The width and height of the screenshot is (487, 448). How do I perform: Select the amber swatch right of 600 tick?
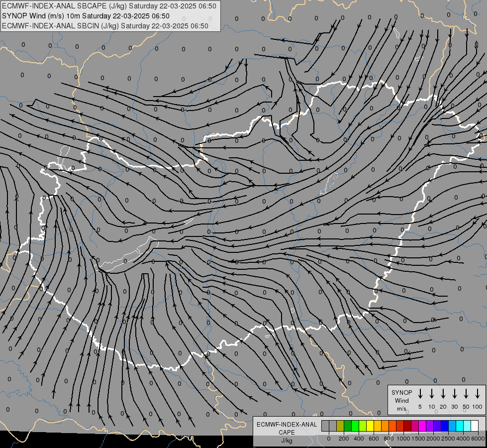coord(378,426)
